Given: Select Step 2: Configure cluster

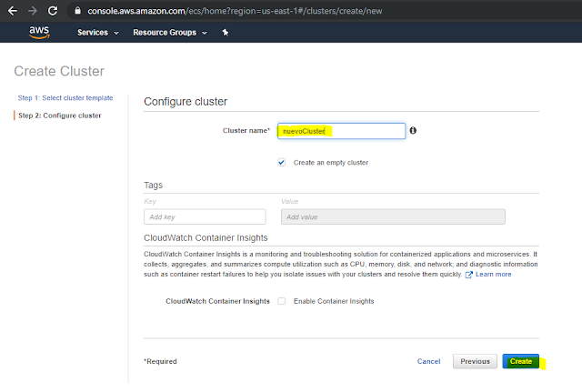Looking at the screenshot, I should [60, 116].
